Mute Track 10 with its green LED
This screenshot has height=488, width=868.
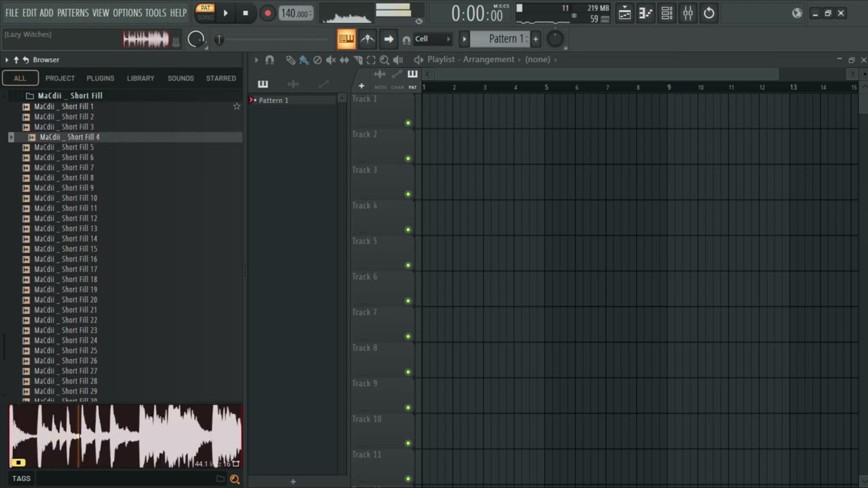408,443
